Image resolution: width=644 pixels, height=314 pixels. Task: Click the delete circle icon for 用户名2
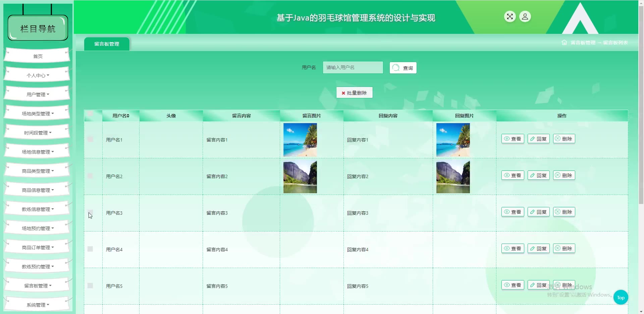tap(557, 175)
